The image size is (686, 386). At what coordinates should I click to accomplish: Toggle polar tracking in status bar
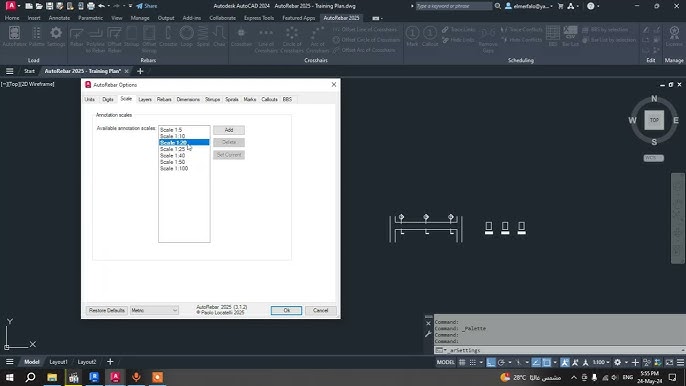tap(501, 362)
